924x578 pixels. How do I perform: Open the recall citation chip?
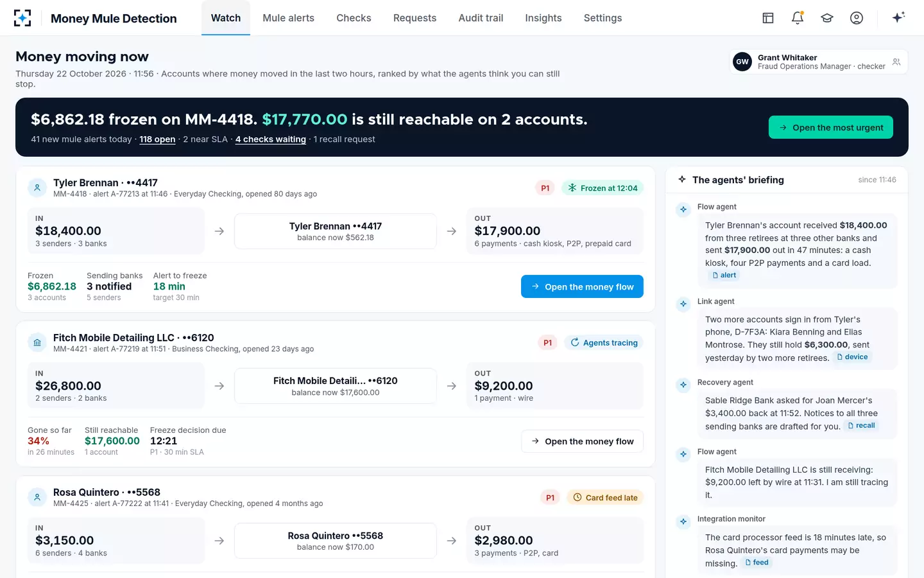(x=861, y=426)
